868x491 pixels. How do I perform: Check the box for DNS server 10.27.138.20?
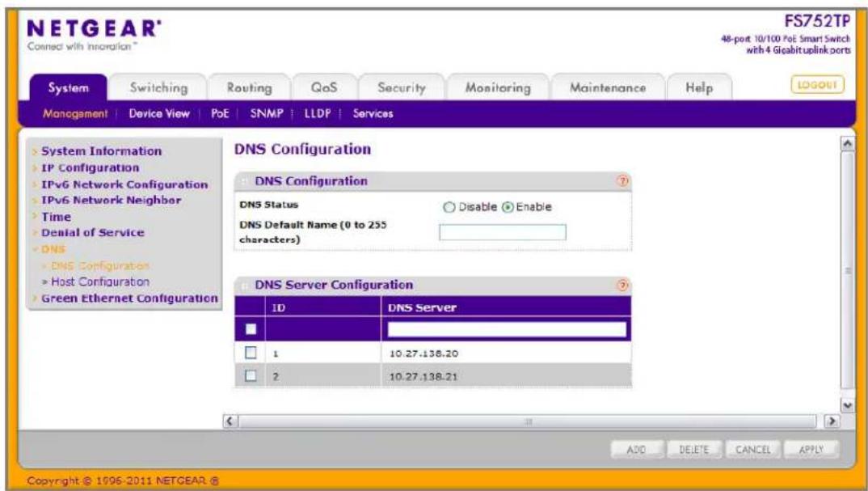[x=251, y=353]
